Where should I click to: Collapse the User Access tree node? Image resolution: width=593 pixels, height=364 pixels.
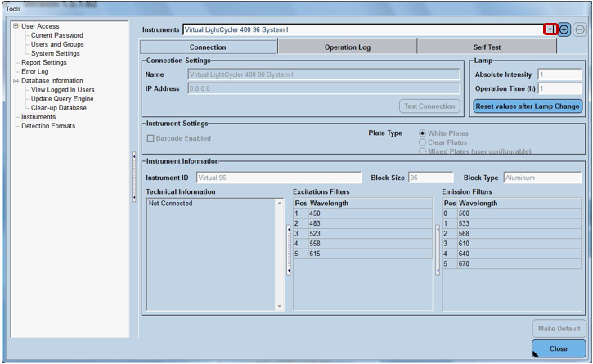tap(16, 26)
